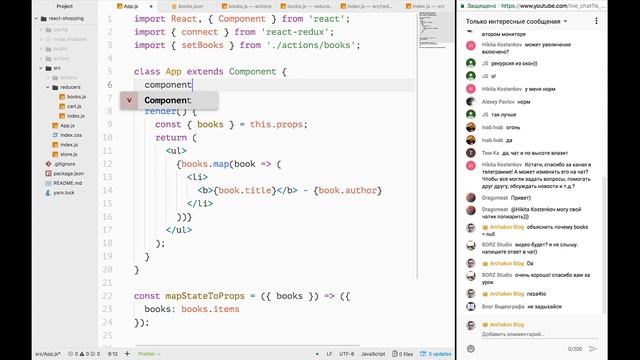Switch to the App.js editor tab
640x360 pixels.
(131, 6)
